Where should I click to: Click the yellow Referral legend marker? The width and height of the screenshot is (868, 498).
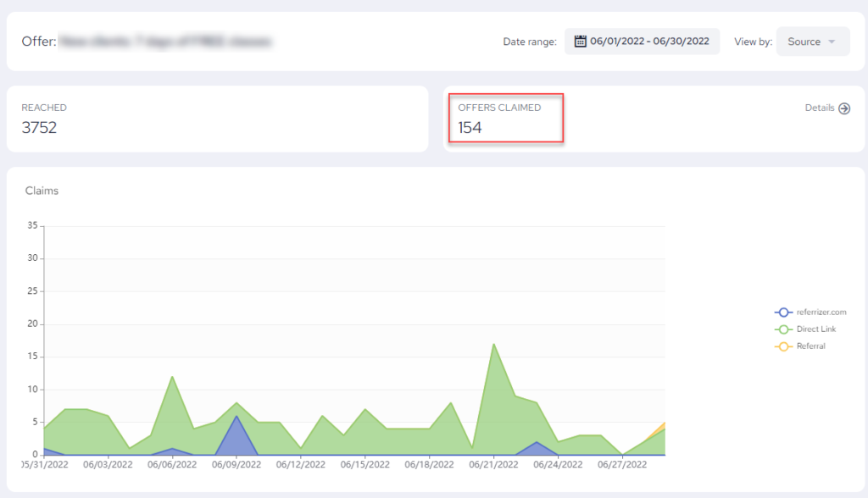click(784, 346)
